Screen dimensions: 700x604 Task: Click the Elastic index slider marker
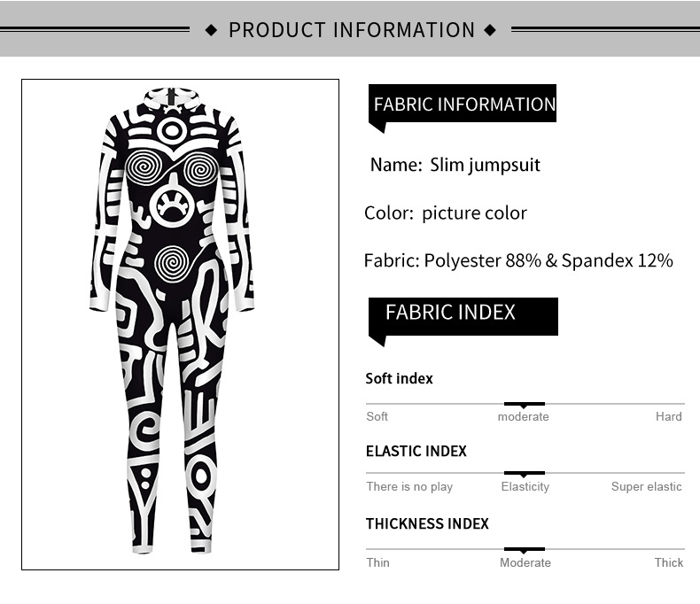click(x=524, y=473)
